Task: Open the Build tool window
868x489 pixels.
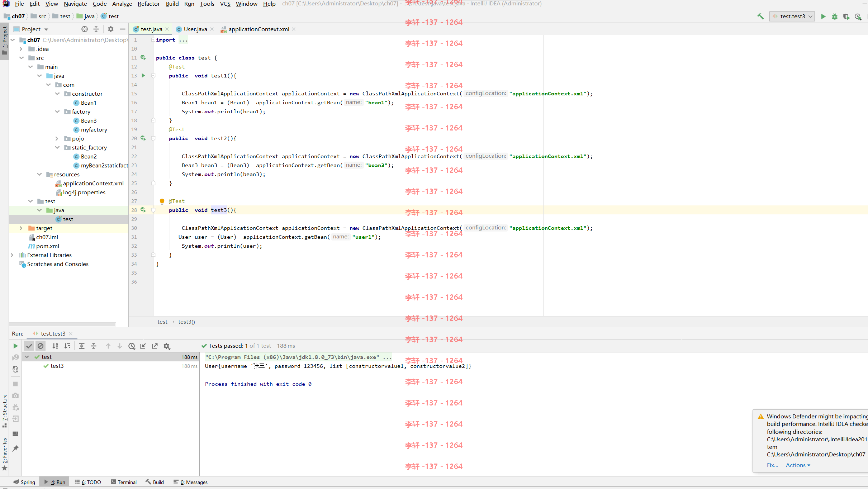Action: point(155,482)
